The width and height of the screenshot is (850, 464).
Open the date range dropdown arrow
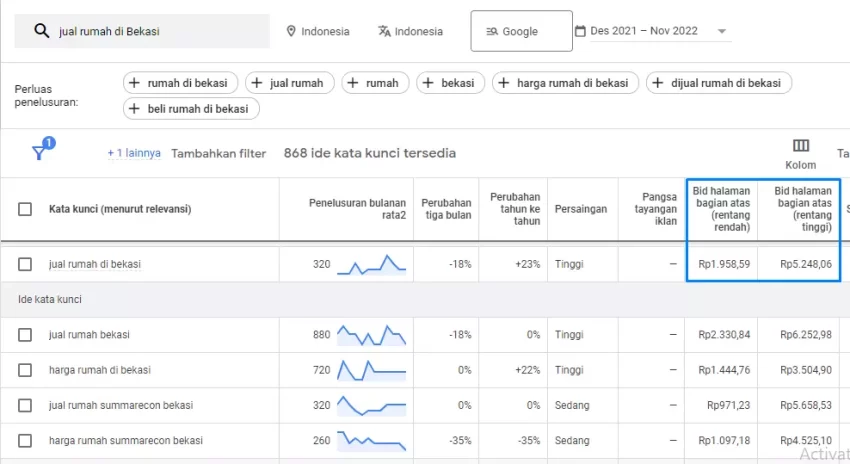[x=722, y=31]
